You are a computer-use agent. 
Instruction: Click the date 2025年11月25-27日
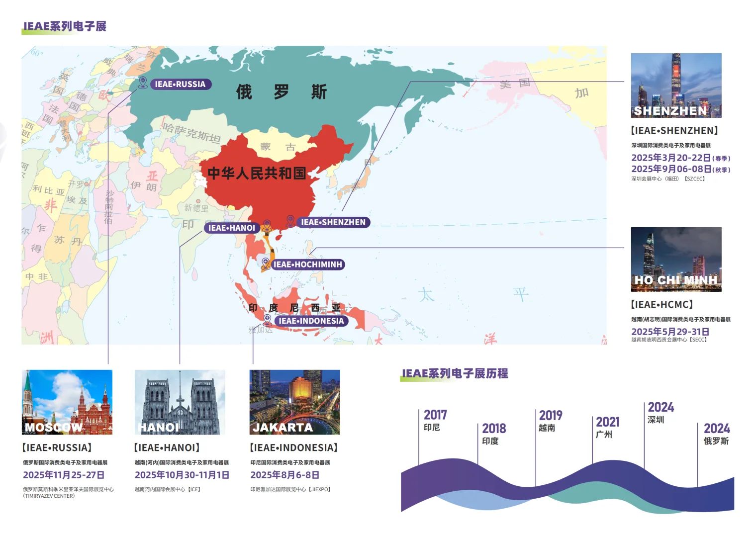coord(64,475)
